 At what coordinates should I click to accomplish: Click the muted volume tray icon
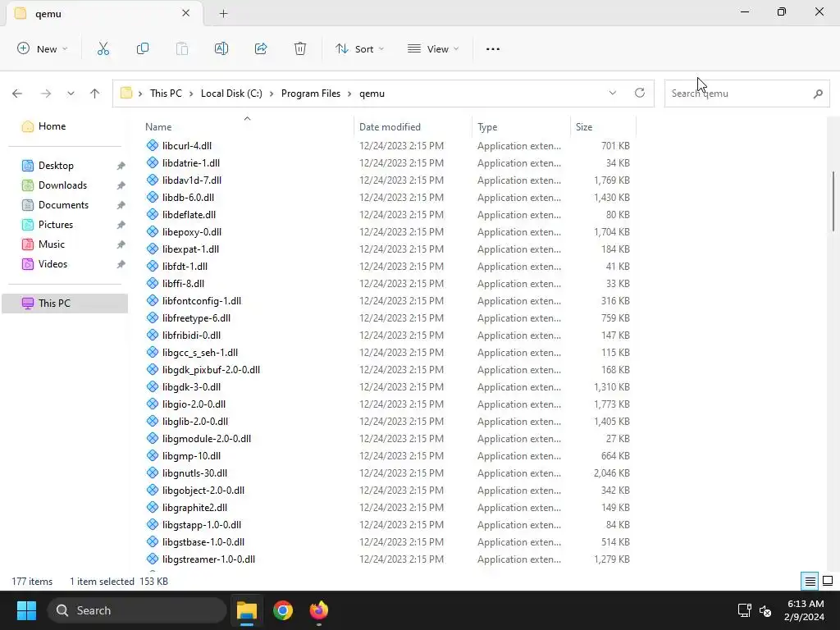point(765,610)
